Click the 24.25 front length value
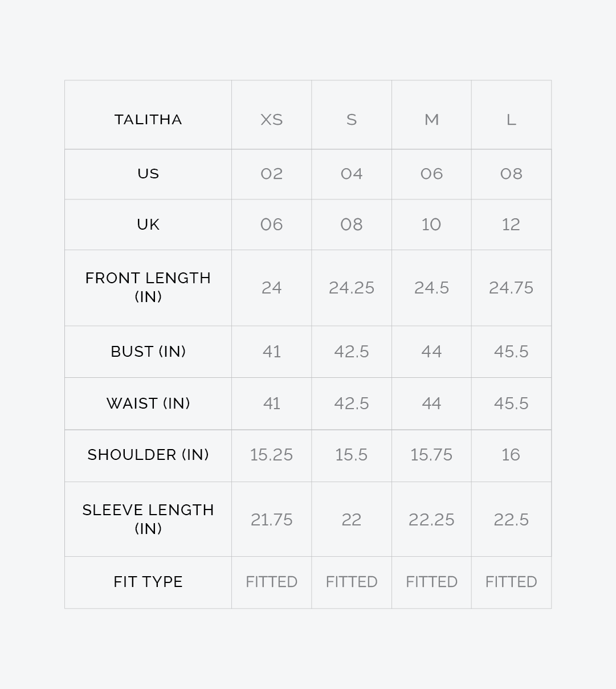The width and height of the screenshot is (616, 689). [352, 288]
